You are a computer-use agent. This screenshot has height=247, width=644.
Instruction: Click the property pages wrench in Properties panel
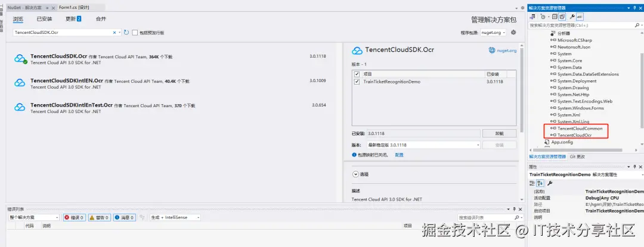tap(550, 183)
